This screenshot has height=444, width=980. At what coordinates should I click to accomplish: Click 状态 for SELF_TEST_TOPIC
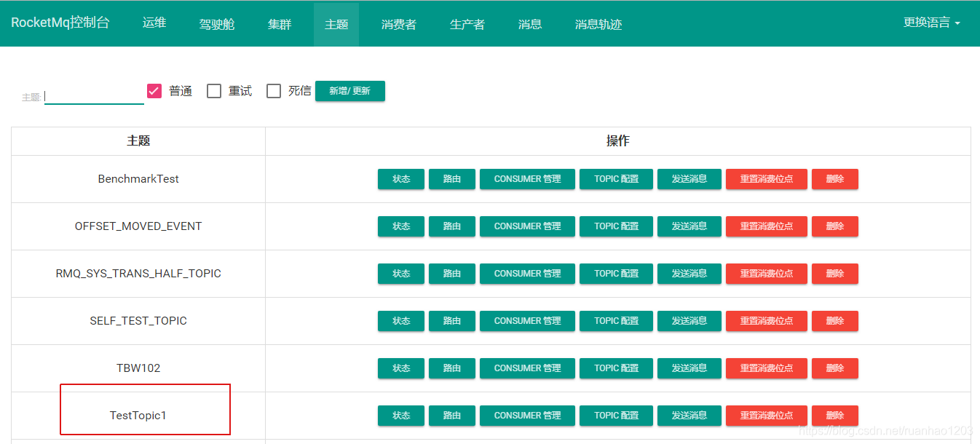point(401,321)
